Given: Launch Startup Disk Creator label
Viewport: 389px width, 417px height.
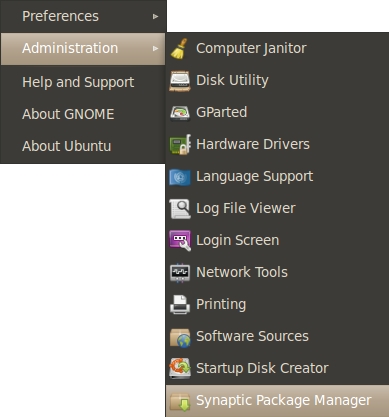Looking at the screenshot, I should click(x=262, y=369).
